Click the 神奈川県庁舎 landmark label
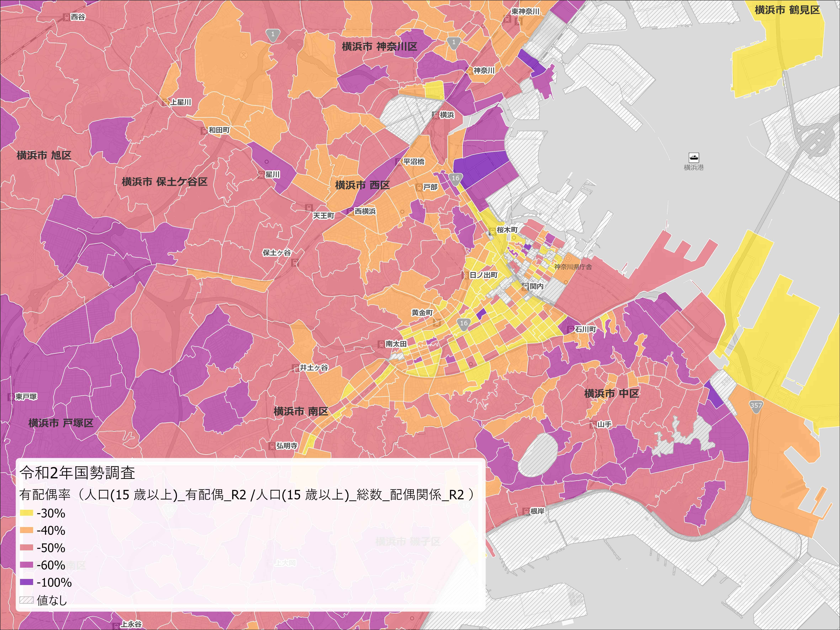 (x=573, y=267)
